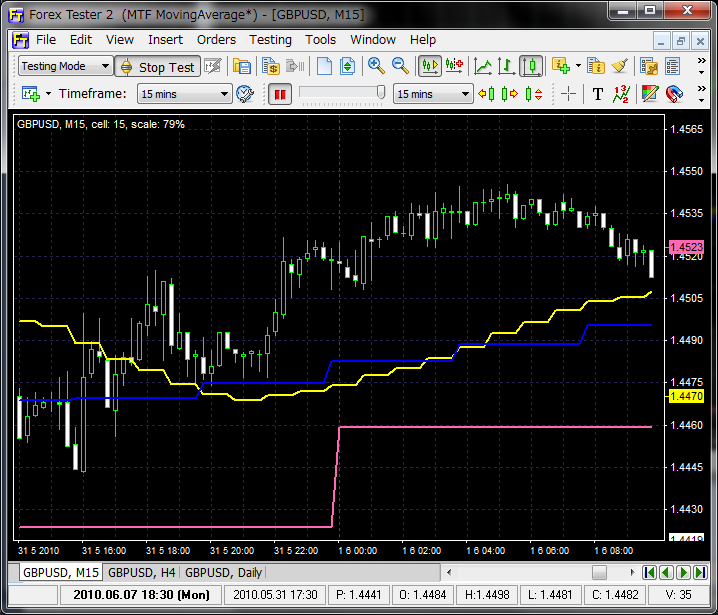
Task: Zoom in on the chart
Action: (x=376, y=66)
